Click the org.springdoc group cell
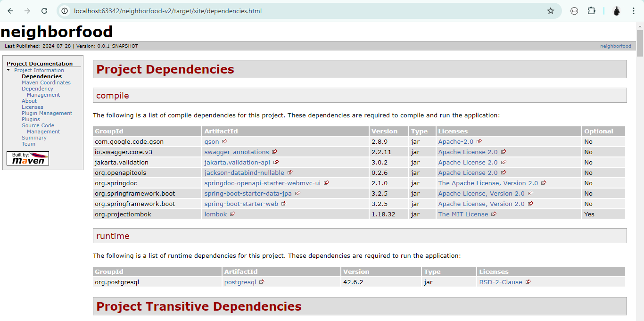644x321 pixels. pos(148,183)
